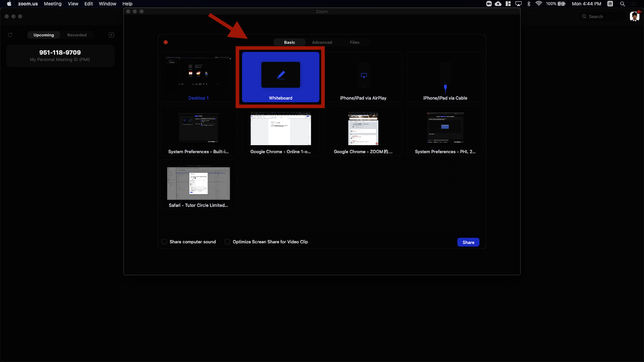Screen dimensions: 644x362
Task: Open the Recorded meetings tab
Action: tap(77, 35)
